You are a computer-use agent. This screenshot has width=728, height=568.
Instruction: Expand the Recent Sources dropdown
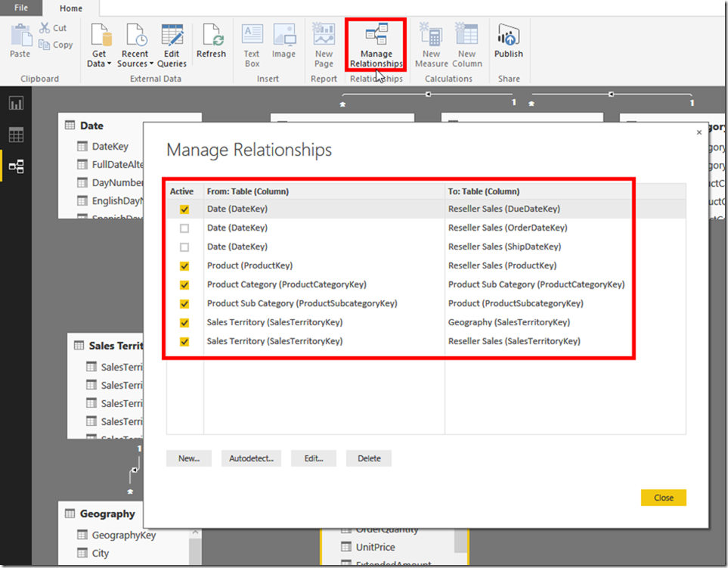pos(135,45)
